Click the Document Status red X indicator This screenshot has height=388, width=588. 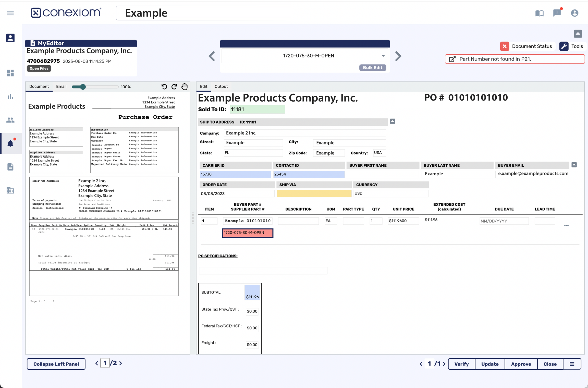(x=505, y=46)
